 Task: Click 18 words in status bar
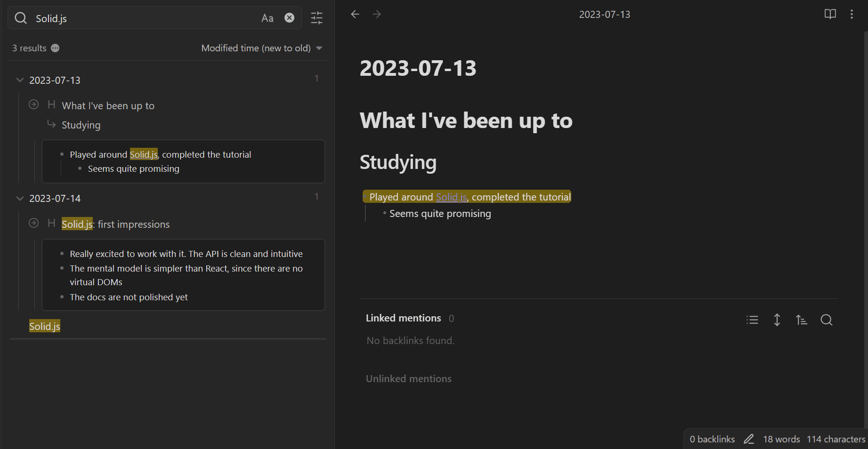pyautogui.click(x=781, y=439)
